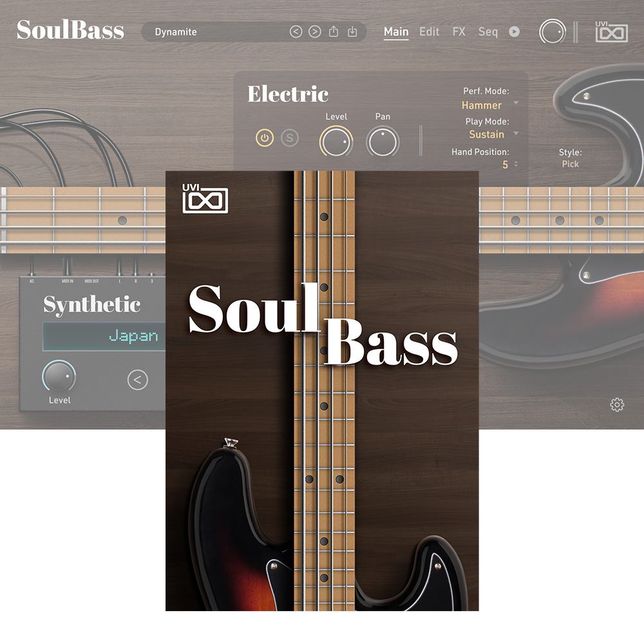Select the Pick style option
The image size is (644, 644).
click(570, 164)
